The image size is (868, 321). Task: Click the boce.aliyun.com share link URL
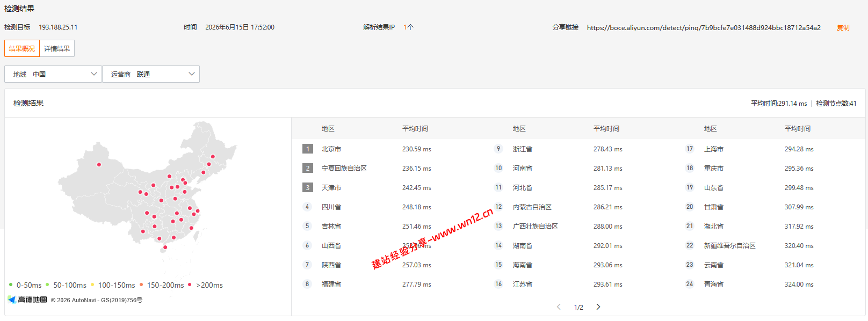pyautogui.click(x=704, y=27)
